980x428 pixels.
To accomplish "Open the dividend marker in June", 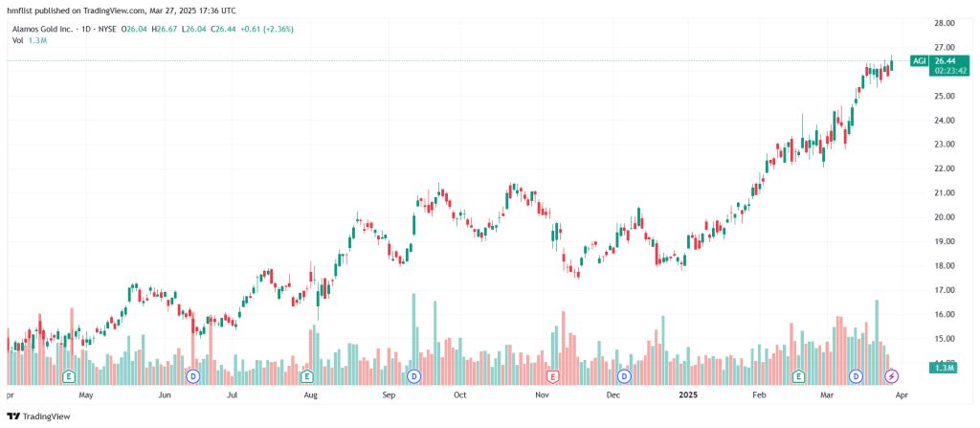I will (x=192, y=375).
